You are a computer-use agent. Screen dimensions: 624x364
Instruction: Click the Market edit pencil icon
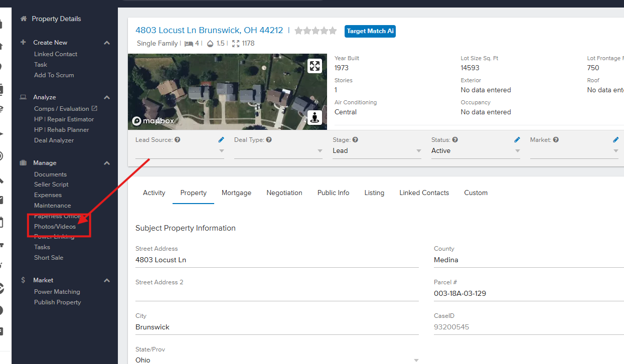616,140
